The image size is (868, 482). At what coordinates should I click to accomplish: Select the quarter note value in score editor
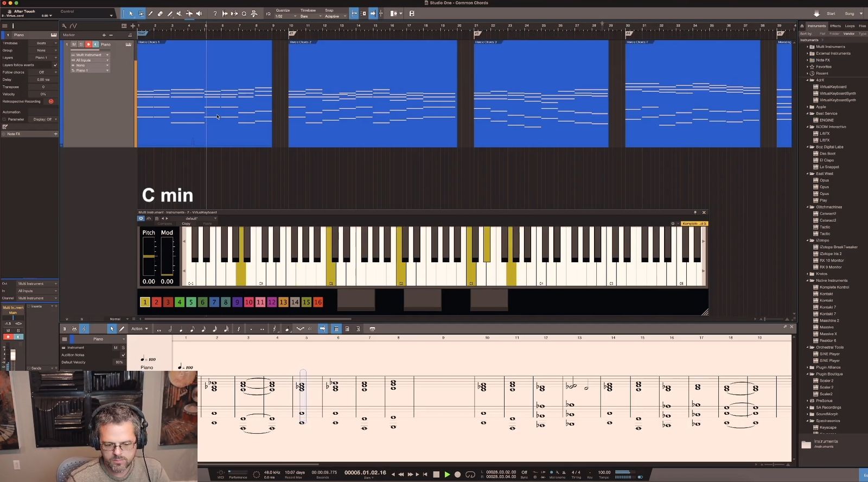pos(181,329)
